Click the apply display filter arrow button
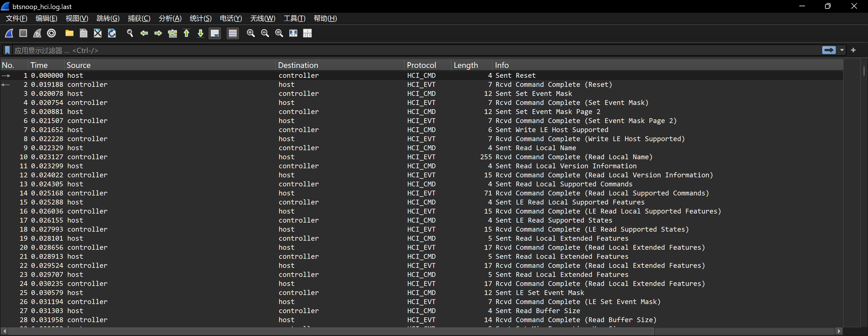The height and width of the screenshot is (336, 868). coord(828,50)
